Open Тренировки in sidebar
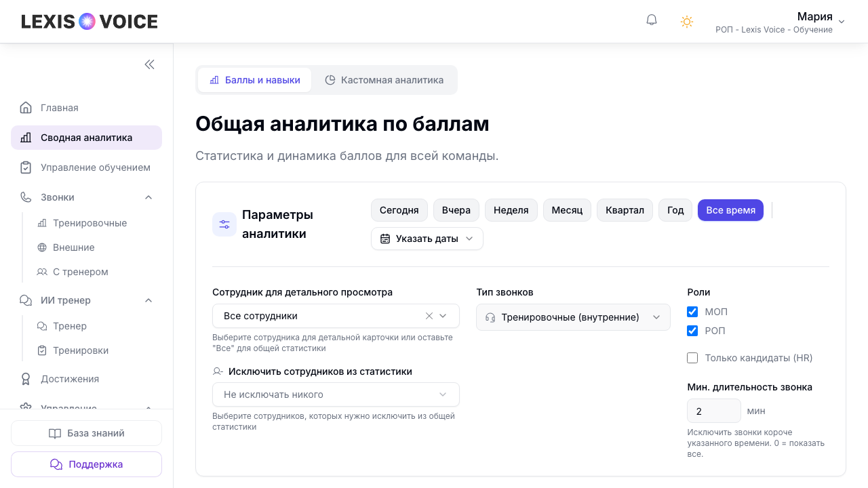Image resolution: width=868 pixels, height=488 pixels. pyautogui.click(x=95, y=350)
